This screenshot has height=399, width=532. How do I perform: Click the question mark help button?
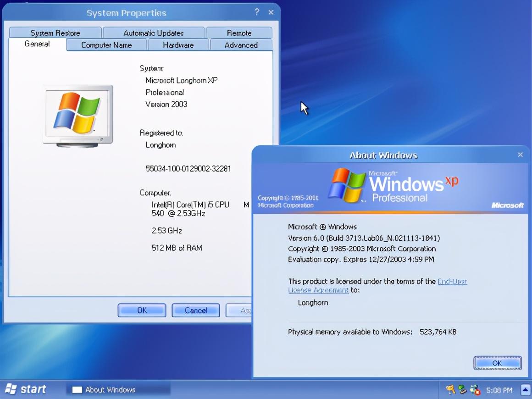pyautogui.click(x=257, y=12)
